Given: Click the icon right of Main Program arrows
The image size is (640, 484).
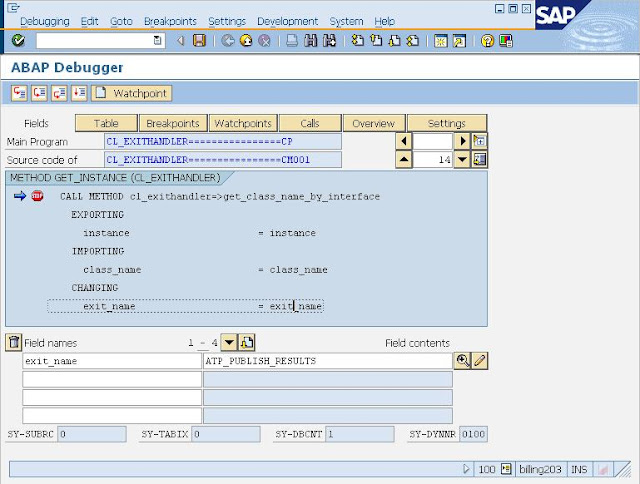Looking at the screenshot, I should click(x=479, y=141).
